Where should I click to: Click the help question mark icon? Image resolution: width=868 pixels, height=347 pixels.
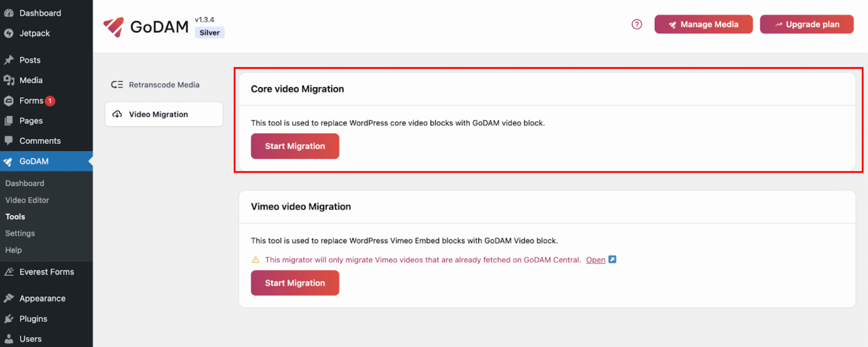point(637,24)
